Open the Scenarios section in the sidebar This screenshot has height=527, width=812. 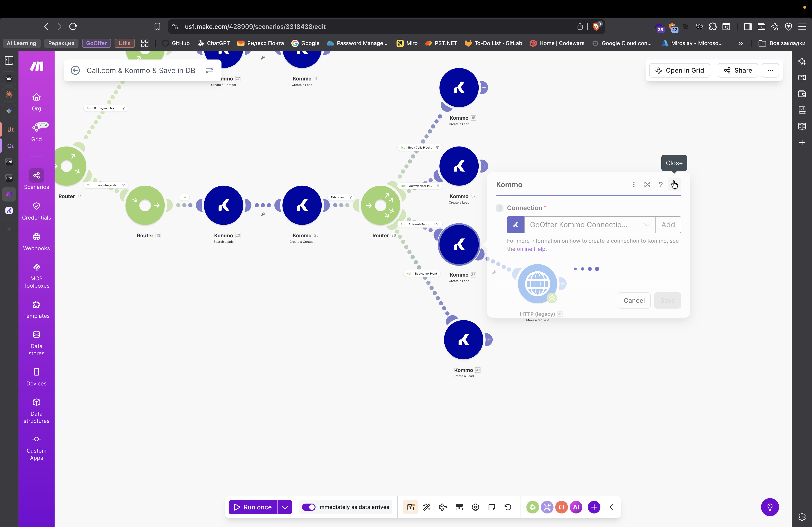(x=36, y=180)
